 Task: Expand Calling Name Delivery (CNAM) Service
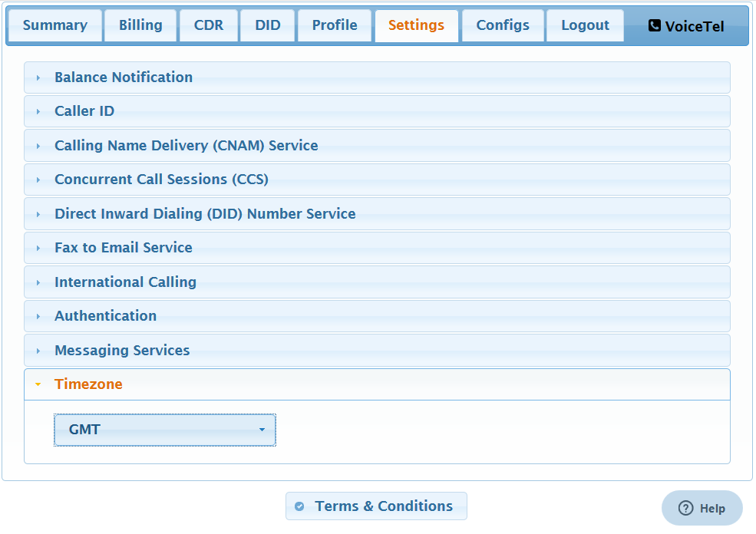click(x=377, y=146)
